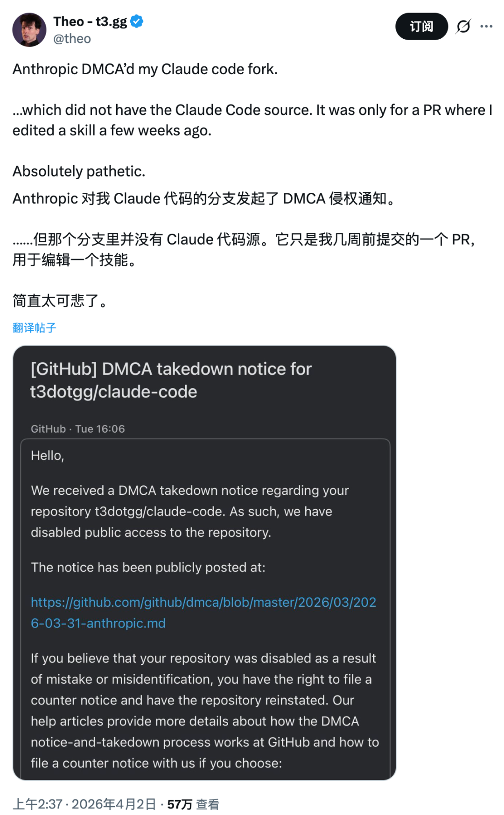
Task: Open the three-dot more options menu
Action: [x=486, y=27]
